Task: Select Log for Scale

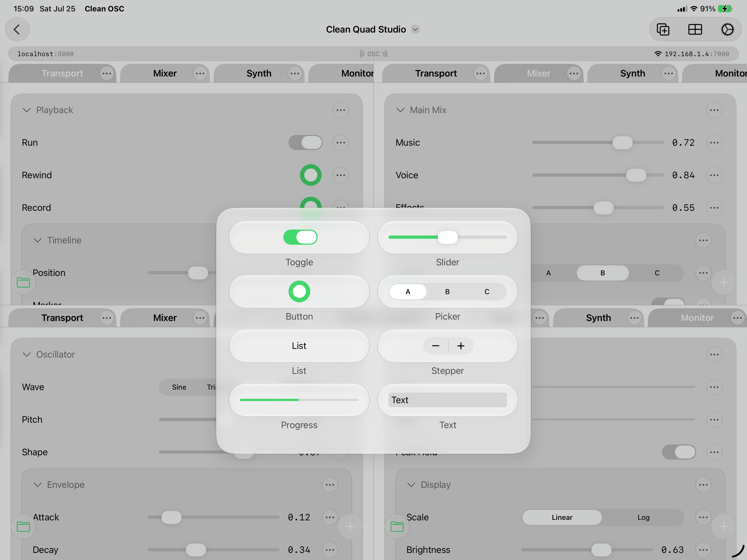Action: click(643, 517)
